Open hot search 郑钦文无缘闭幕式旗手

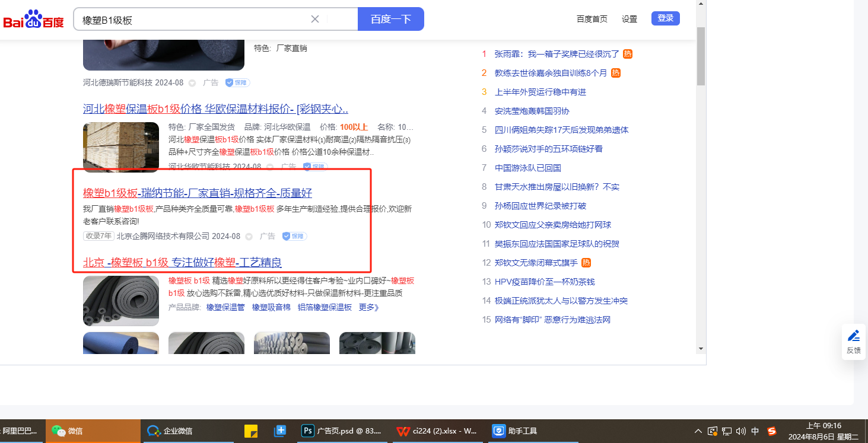[536, 263]
